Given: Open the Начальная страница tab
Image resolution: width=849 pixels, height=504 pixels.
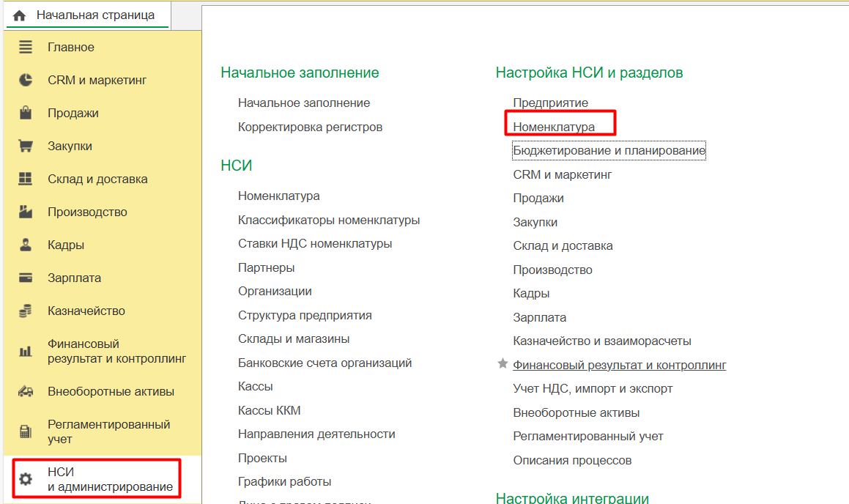Looking at the screenshot, I should coord(95,15).
